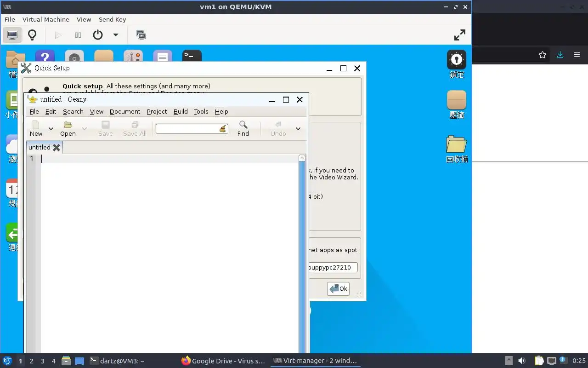Expand the New file template dropdown arrow

coord(51,129)
